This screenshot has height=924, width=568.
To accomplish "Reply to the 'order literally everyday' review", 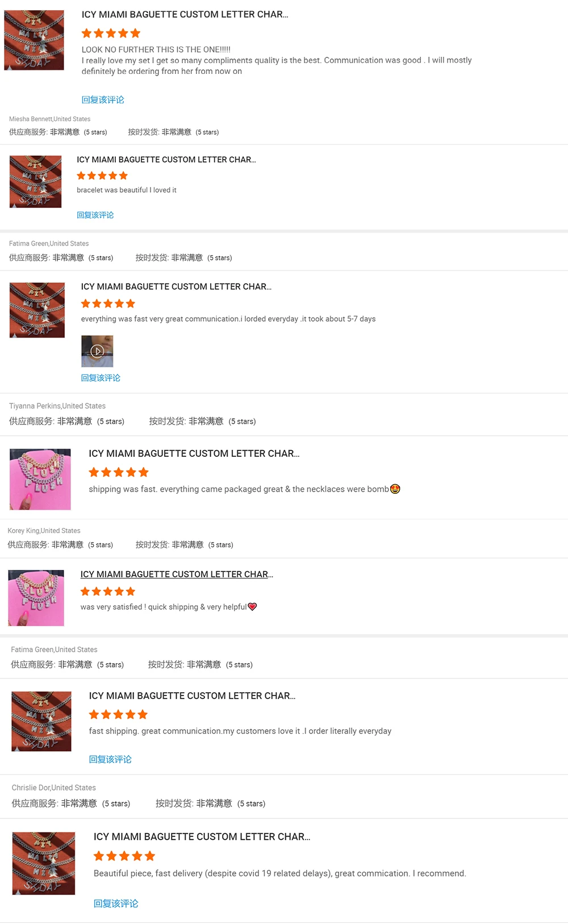I will click(x=110, y=759).
